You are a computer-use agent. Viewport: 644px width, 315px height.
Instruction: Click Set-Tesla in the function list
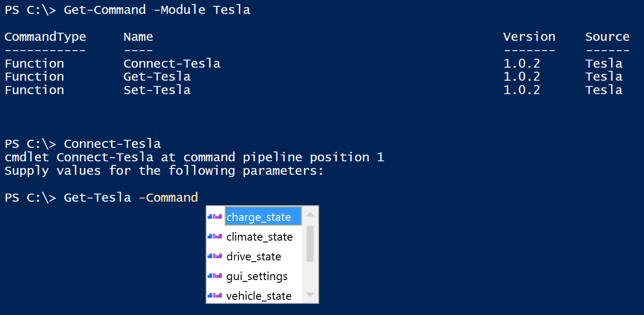click(x=157, y=90)
